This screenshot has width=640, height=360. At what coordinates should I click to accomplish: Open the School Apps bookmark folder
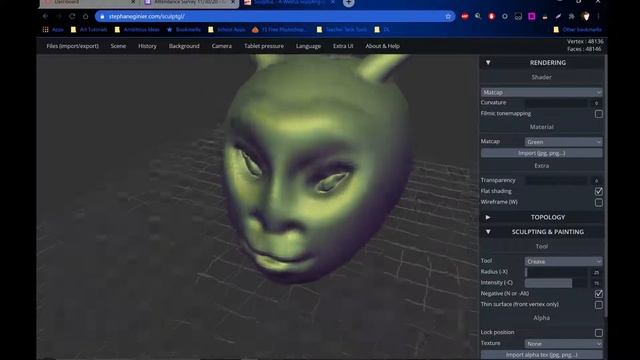pos(227,29)
